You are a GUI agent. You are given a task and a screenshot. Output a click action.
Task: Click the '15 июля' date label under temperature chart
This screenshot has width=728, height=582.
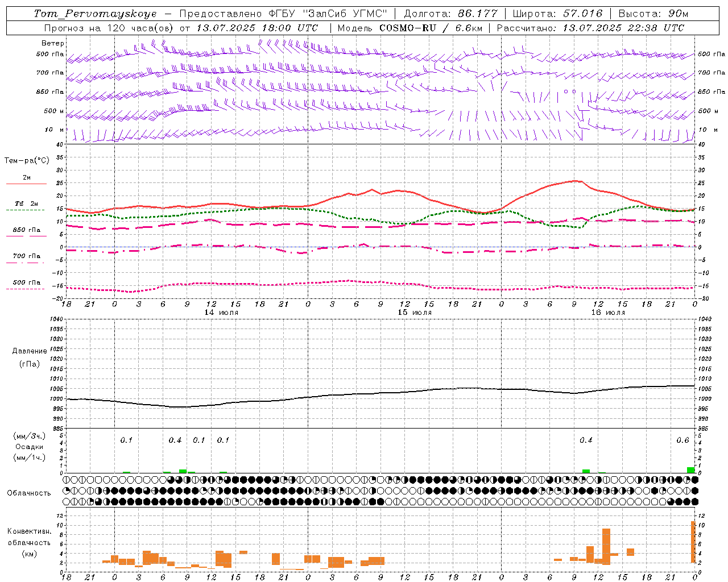pyautogui.click(x=415, y=313)
